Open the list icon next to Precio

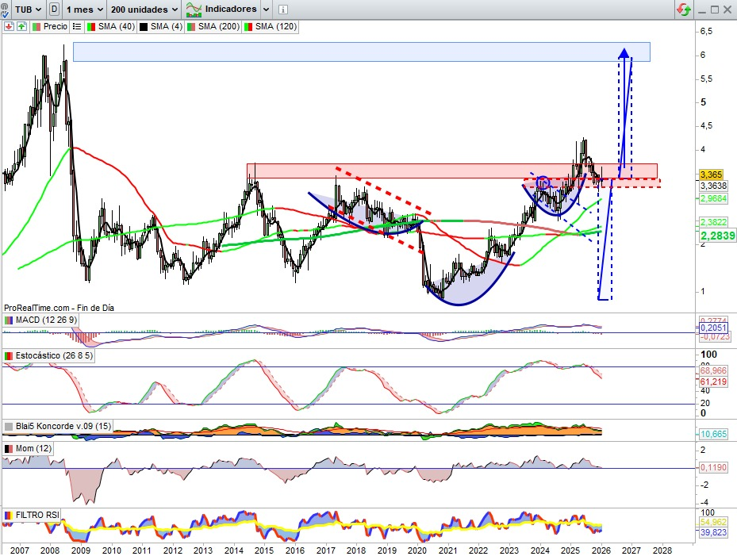click(76, 26)
